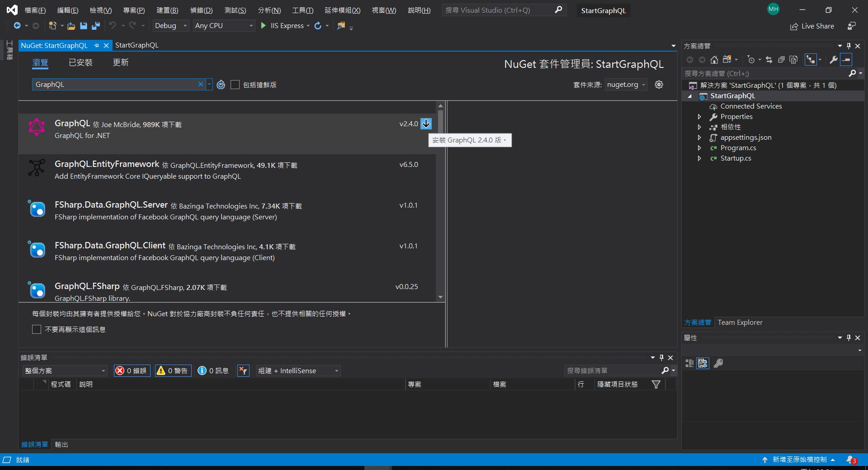Open NuGet package source settings gear

659,85
